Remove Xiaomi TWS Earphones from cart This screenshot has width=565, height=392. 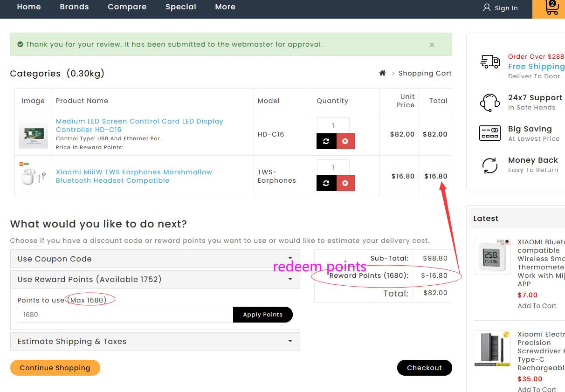click(345, 183)
